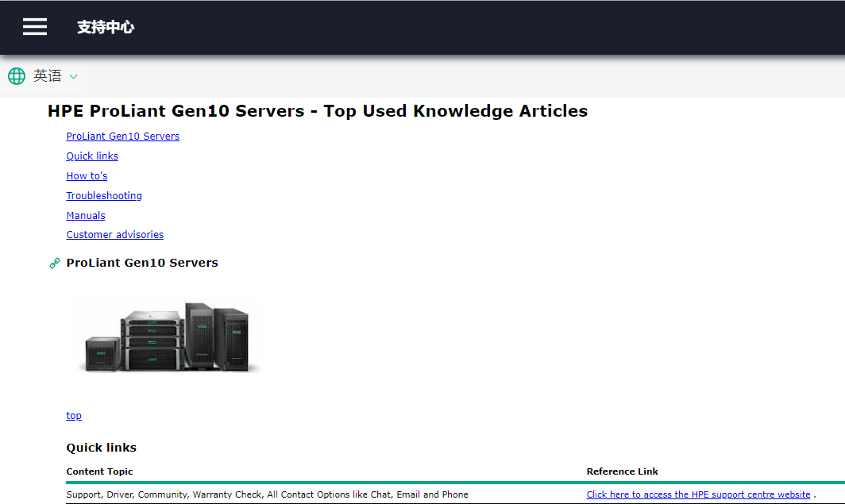Viewport: 845px width, 504px height.
Task: Go to the 支持中心 header title
Action: [x=106, y=27]
